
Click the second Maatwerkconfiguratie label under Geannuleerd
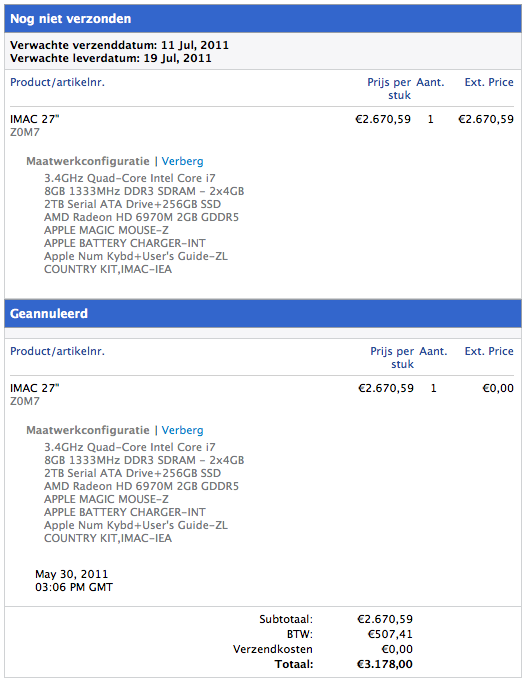click(x=88, y=430)
